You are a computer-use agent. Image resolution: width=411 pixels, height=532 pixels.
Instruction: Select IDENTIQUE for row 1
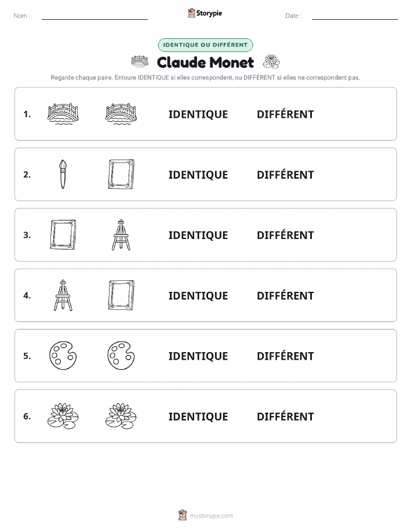(198, 114)
